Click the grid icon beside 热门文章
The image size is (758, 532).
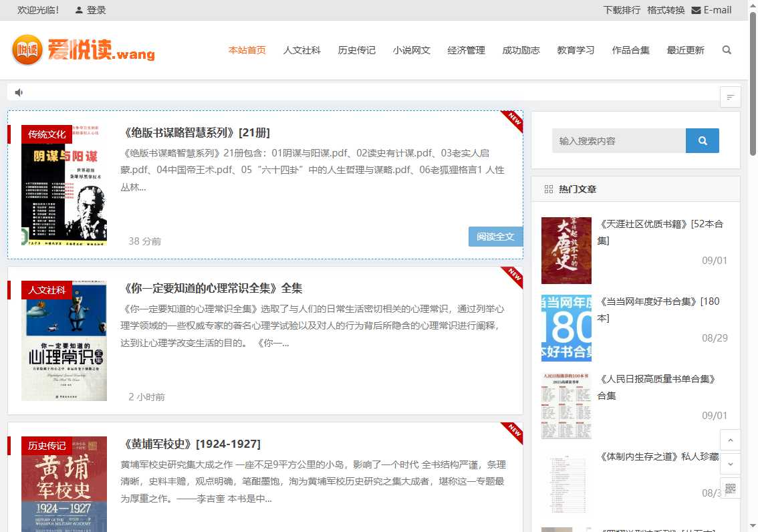pos(548,188)
